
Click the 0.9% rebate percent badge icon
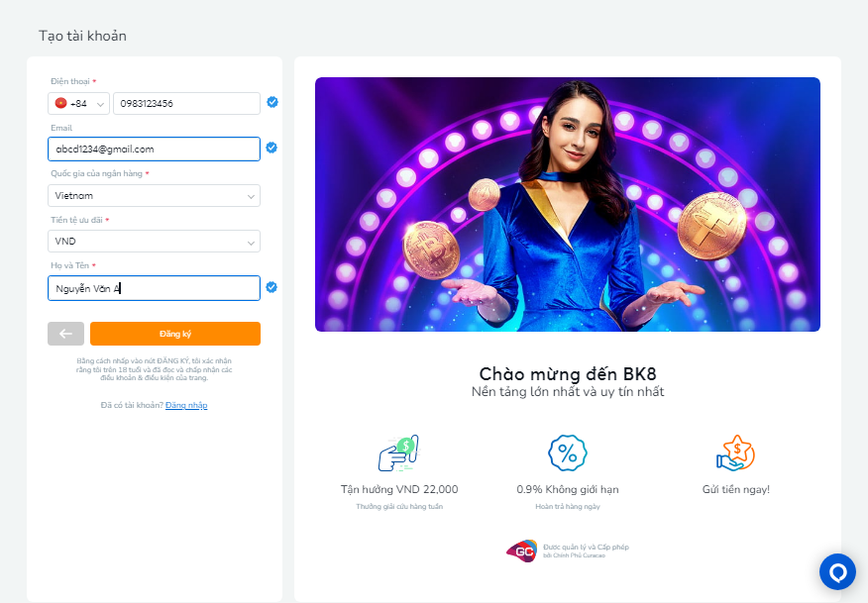(568, 453)
